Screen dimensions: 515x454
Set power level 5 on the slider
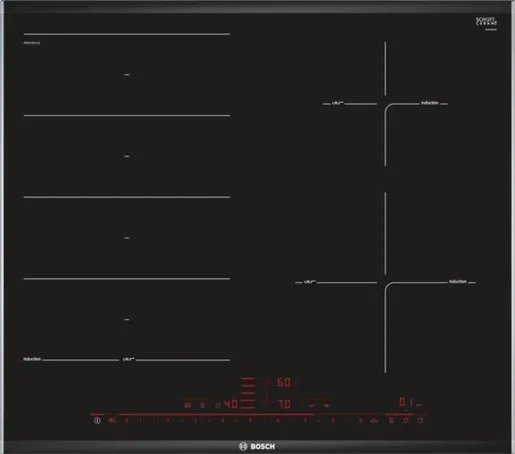click(250, 421)
